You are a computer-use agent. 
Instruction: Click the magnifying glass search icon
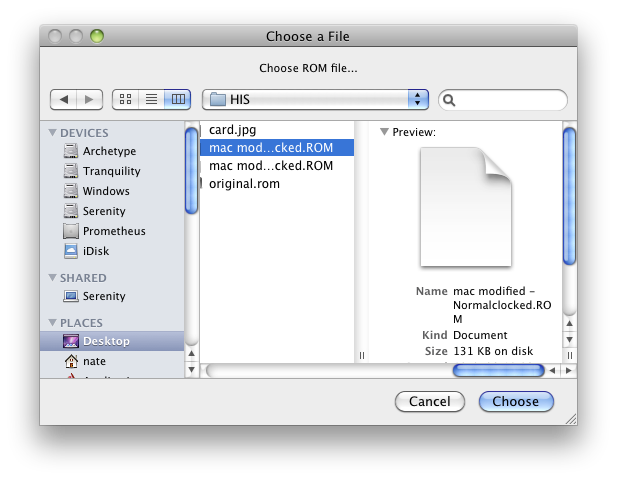tap(449, 100)
